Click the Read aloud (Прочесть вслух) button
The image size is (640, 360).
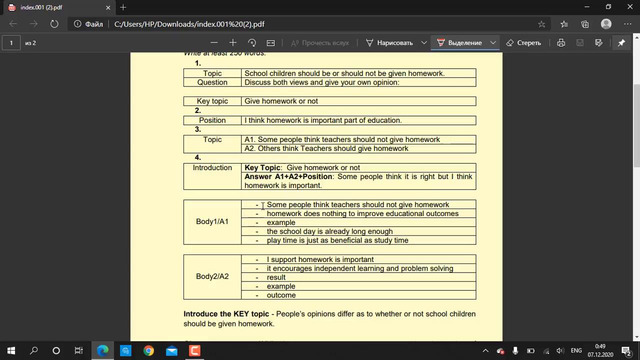320,42
